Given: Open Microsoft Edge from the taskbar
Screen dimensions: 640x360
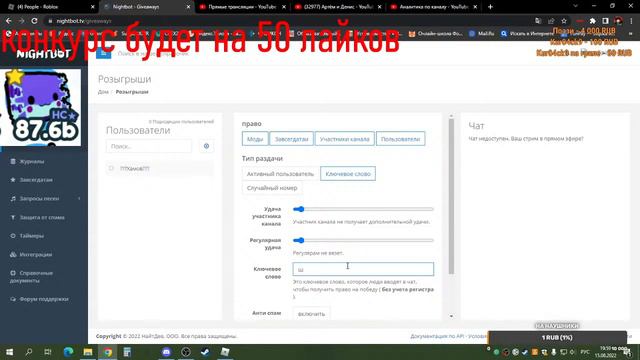Looking at the screenshot, I should 68,352.
